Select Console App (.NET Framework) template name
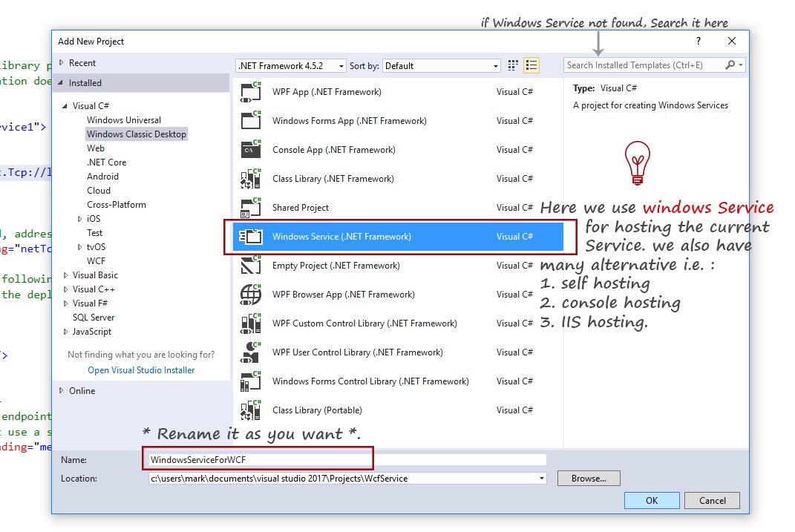This screenshot has height=532, width=795. [x=333, y=150]
